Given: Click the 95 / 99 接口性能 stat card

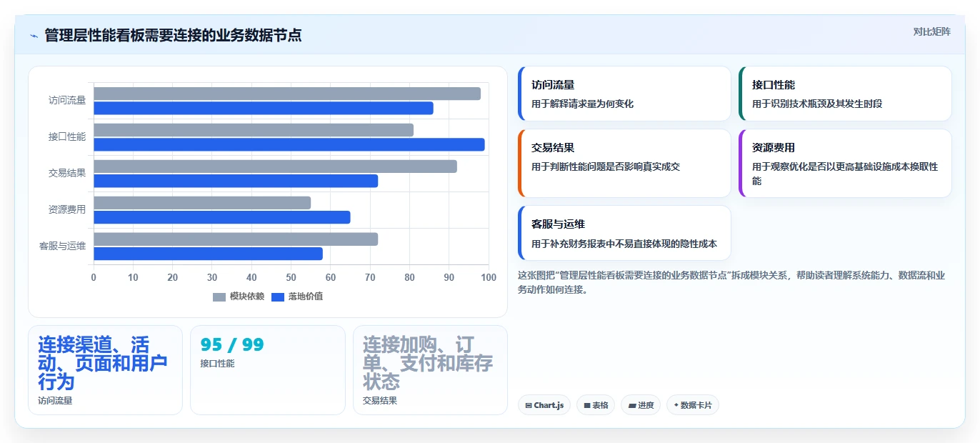Looking at the screenshot, I should pyautogui.click(x=268, y=370).
